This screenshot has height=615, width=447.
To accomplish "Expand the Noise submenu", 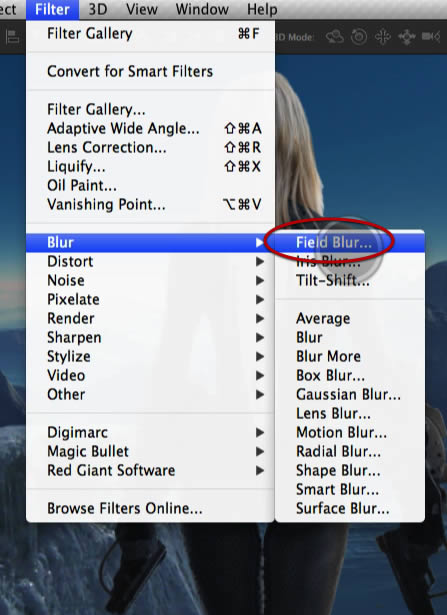I will (150, 280).
